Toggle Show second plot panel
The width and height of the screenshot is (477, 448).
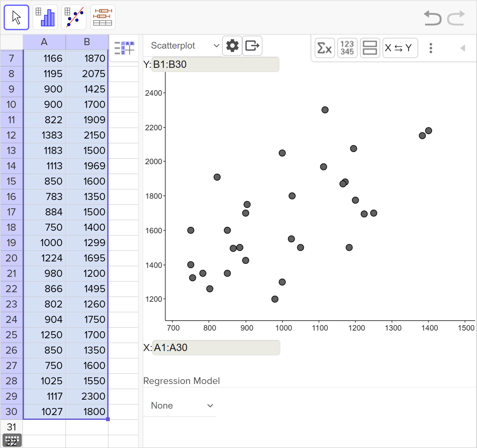click(x=370, y=48)
